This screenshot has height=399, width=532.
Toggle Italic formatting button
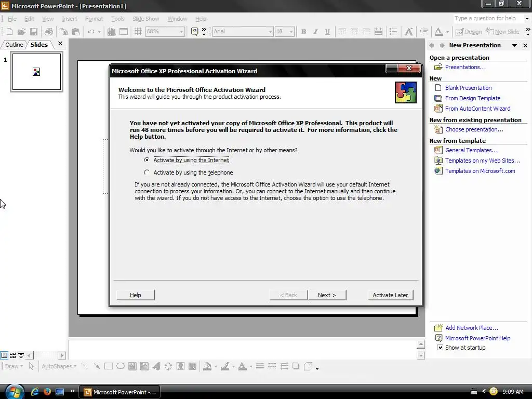pos(315,32)
